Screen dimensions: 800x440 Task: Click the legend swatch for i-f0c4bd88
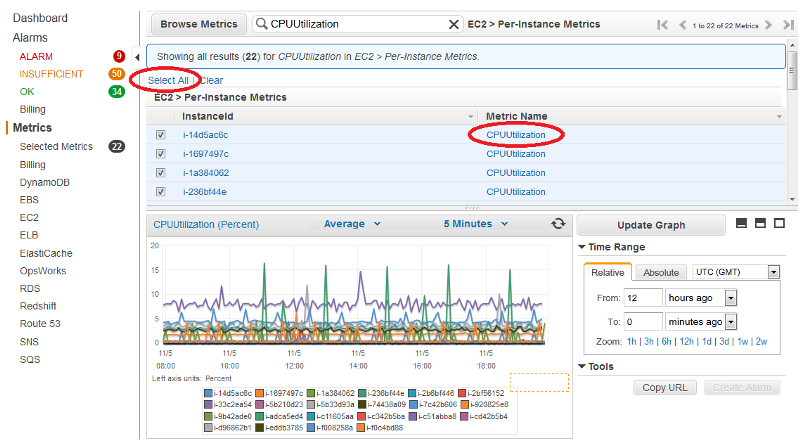pyautogui.click(x=361, y=428)
